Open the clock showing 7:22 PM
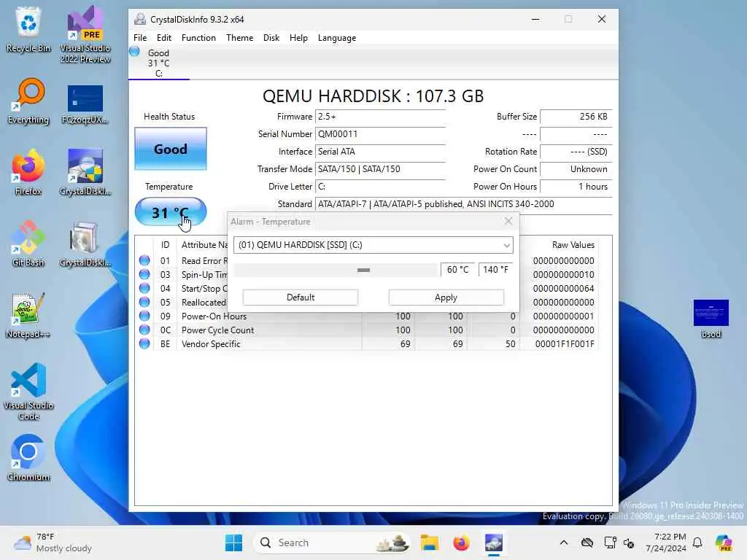 (666, 542)
